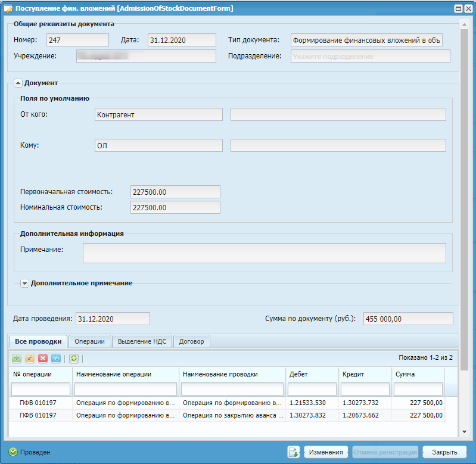The image size is (476, 464).
Task: Select the Операция по закрытию аванса cell
Action: 232,415
